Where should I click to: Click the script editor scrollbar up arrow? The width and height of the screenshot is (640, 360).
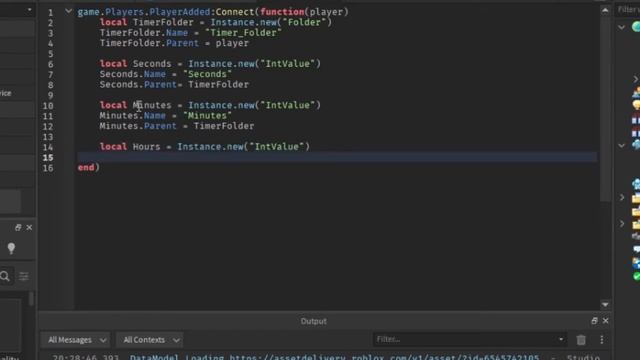tap(605, 11)
